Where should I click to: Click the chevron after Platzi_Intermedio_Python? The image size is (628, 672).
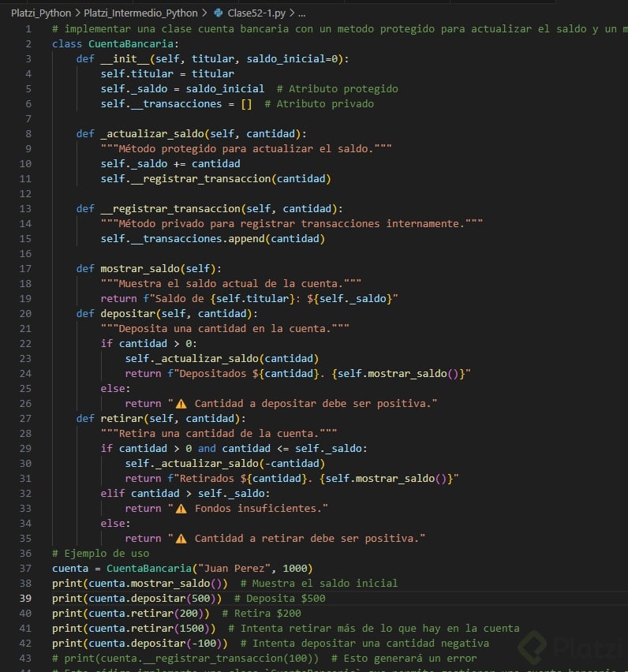point(204,13)
